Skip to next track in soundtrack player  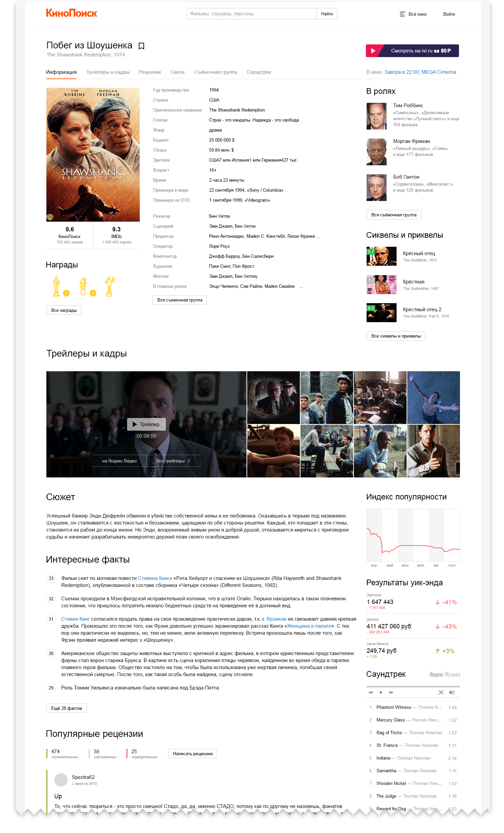(x=391, y=692)
